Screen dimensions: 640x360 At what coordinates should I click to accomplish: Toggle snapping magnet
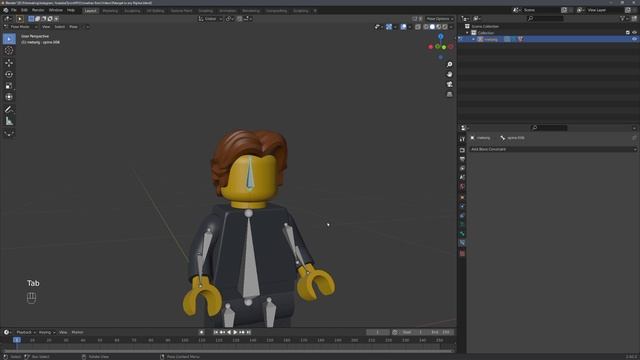pos(240,19)
